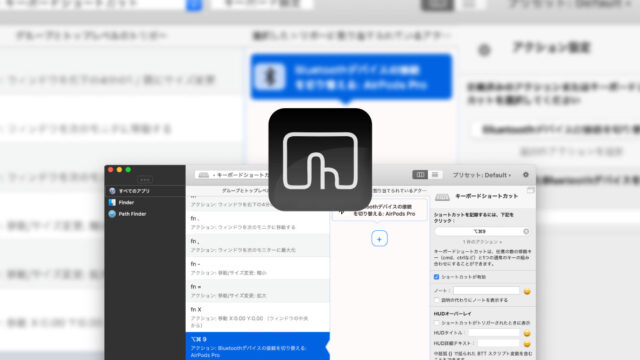The width and height of the screenshot is (640, 360).
Task: Open the プリセット: Default dropdown
Action: click(482, 175)
